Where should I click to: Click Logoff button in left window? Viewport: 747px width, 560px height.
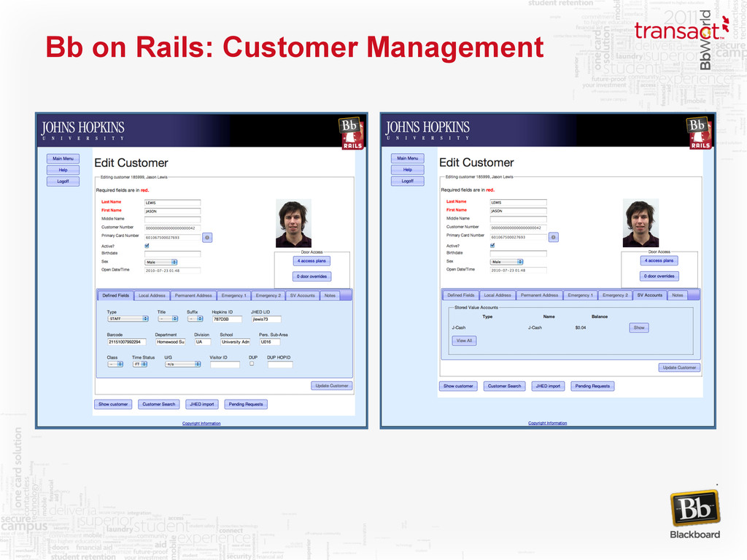click(63, 182)
